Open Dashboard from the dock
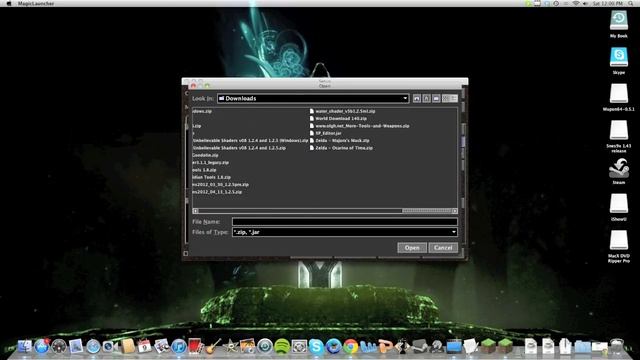Screen dimensions: 640x360 (59, 347)
